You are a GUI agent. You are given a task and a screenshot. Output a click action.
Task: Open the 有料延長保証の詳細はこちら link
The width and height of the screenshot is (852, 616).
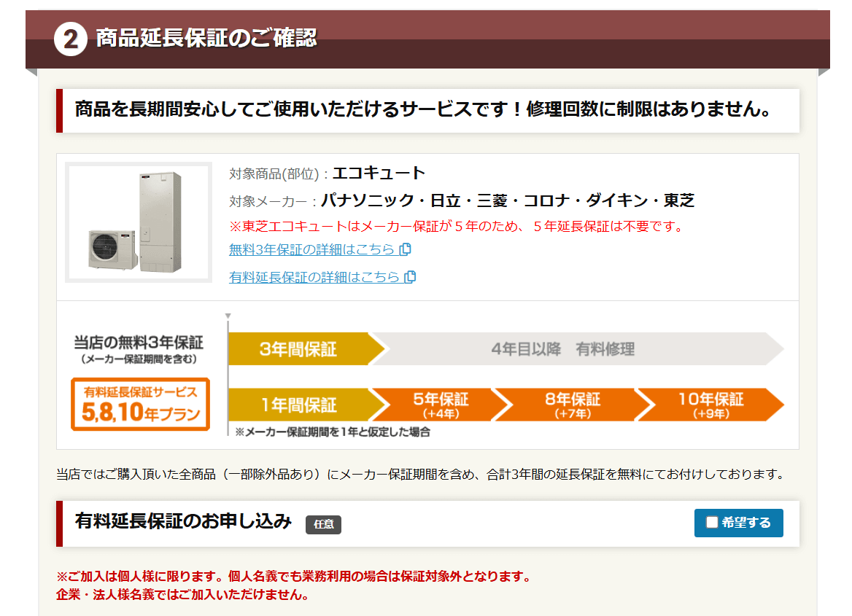coord(314,277)
